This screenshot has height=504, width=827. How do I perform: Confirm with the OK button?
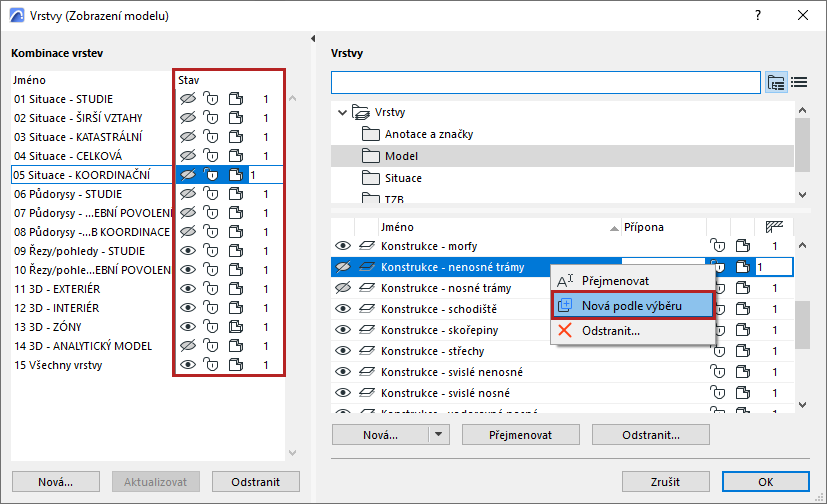(766, 482)
